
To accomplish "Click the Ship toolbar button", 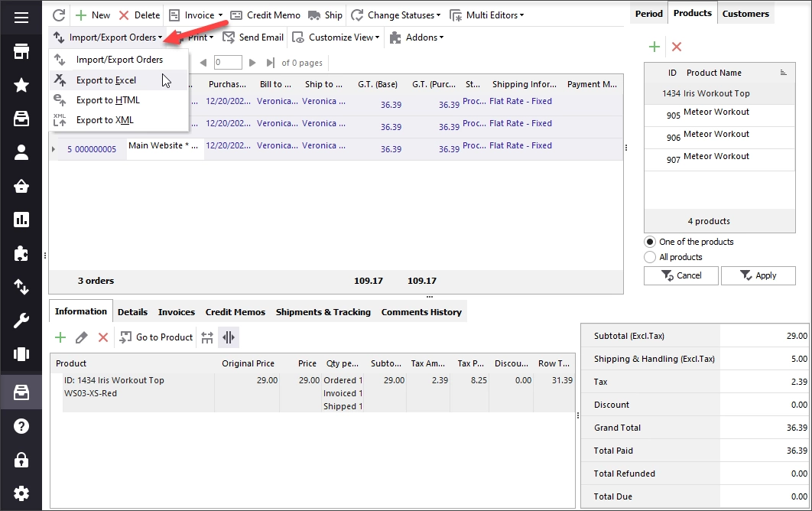I will [325, 15].
